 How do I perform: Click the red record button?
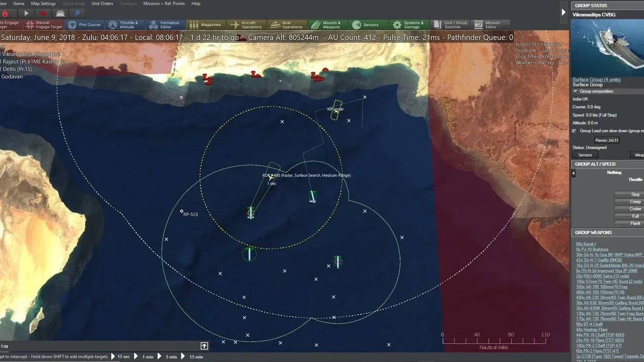click(43, 14)
